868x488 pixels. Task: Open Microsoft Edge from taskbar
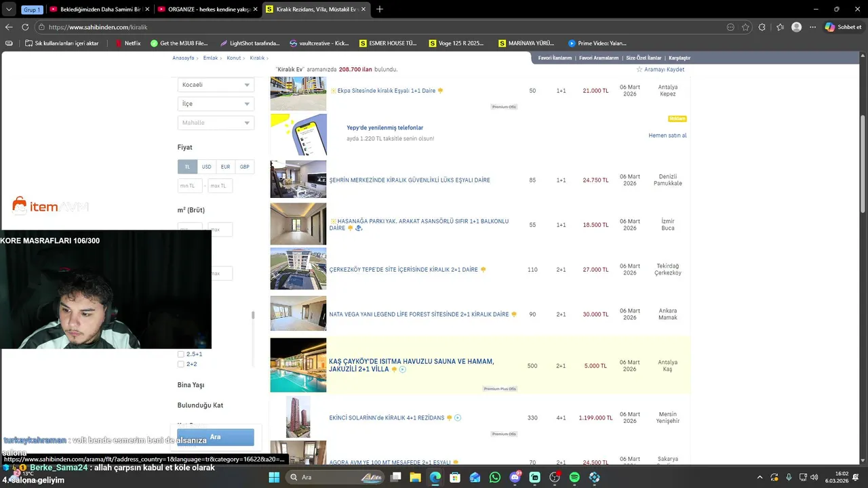click(x=435, y=477)
